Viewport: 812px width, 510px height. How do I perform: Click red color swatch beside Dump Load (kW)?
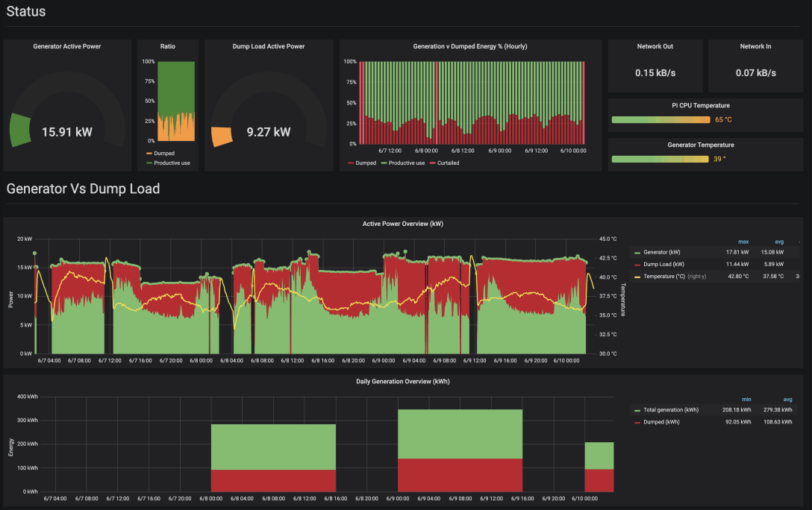(x=637, y=265)
